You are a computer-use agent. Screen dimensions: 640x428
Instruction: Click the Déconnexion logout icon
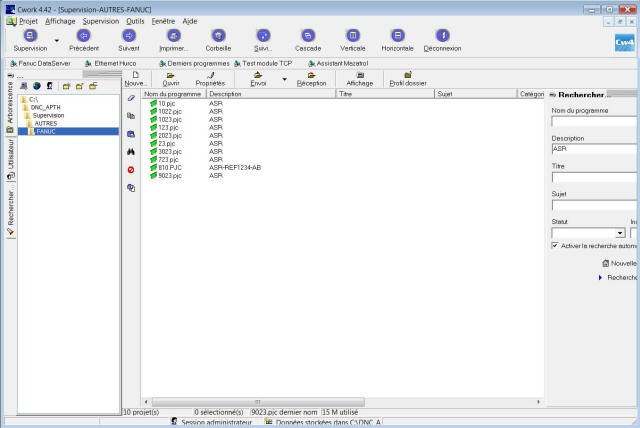point(442,35)
